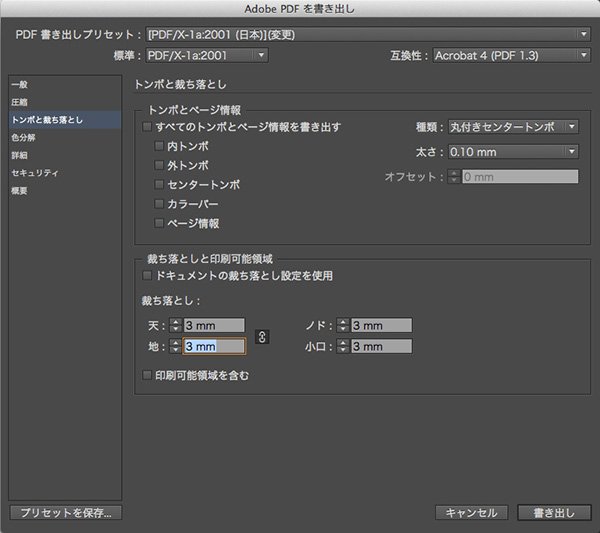Open the セキュリティ category
This screenshot has width=600, height=533.
click(65, 173)
